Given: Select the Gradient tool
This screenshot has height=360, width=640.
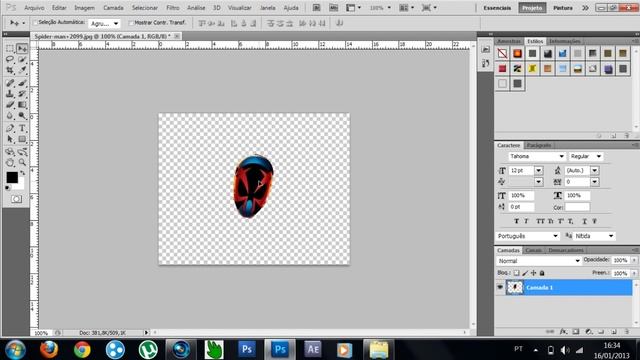Looking at the screenshot, I should click(x=22, y=105).
